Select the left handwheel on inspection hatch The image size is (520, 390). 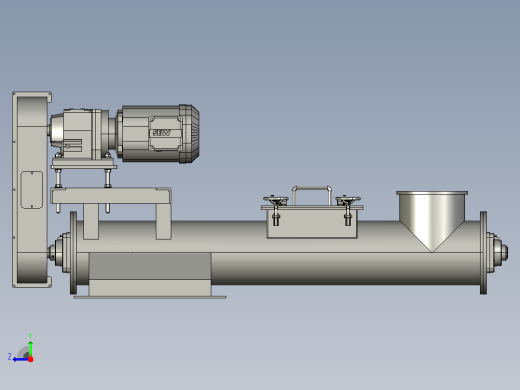pos(276,201)
